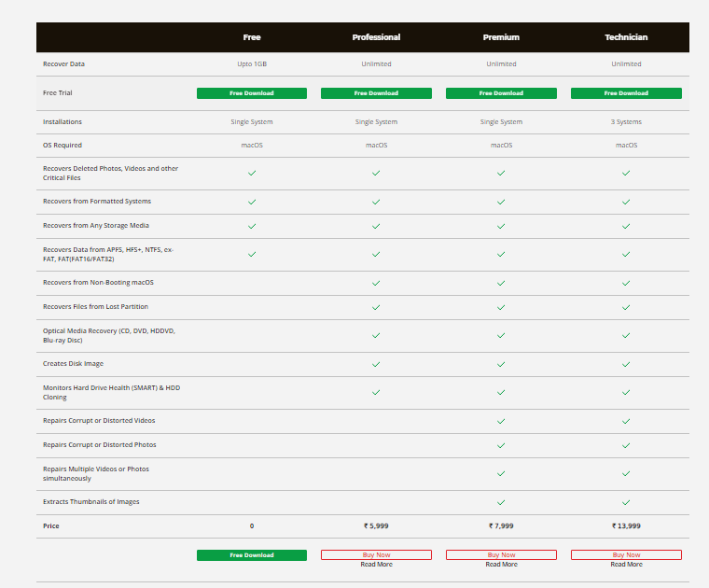Click the Technician checkmark for Optical Media Recovery
Image resolution: width=709 pixels, height=588 pixels.
pos(626,336)
